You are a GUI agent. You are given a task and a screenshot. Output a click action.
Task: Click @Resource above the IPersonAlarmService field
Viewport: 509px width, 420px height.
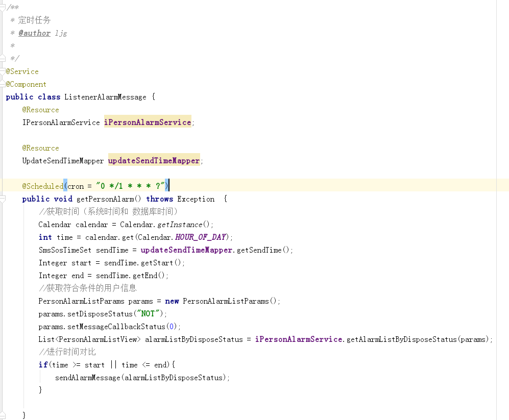pyautogui.click(x=40, y=110)
